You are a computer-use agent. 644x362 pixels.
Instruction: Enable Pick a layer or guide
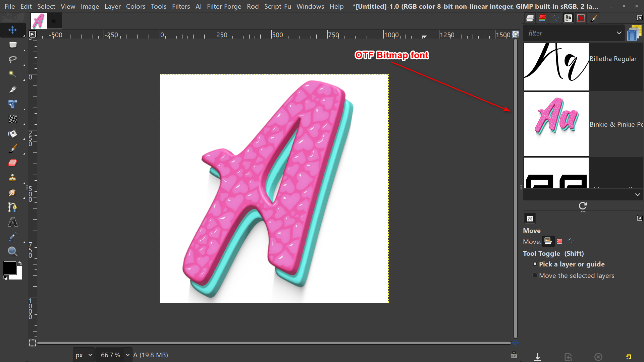tap(535, 264)
